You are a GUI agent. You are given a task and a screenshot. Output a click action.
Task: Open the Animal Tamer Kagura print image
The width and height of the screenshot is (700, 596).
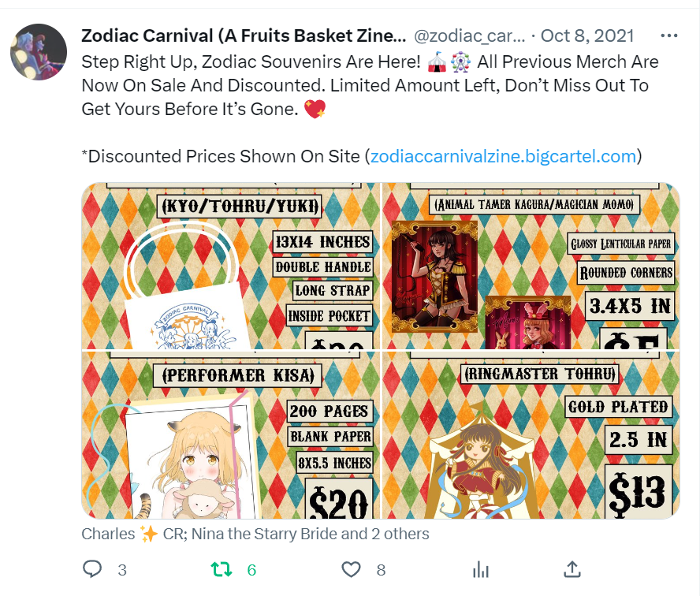531,266
